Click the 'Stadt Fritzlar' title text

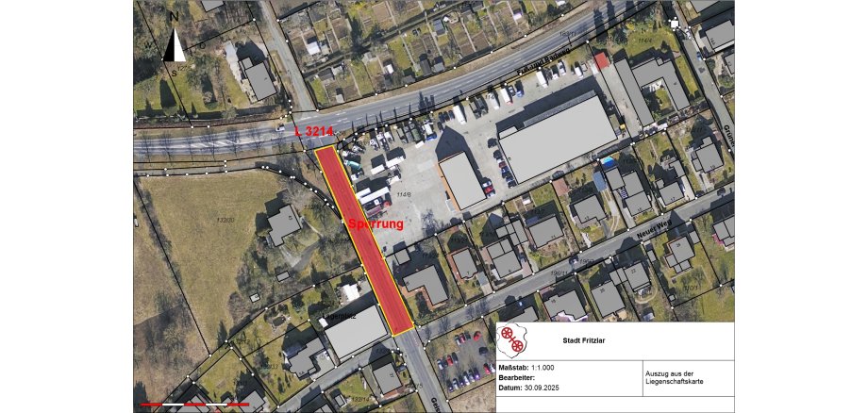583,340
